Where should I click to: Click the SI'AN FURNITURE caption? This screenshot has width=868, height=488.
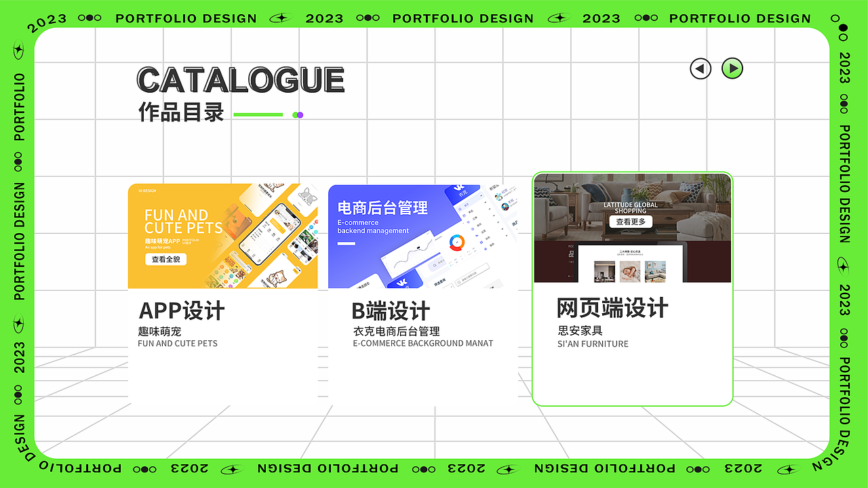click(593, 344)
